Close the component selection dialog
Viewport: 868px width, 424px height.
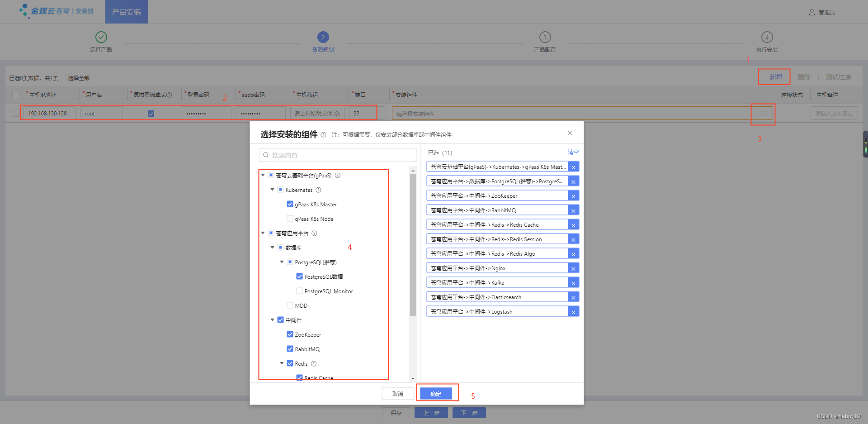point(570,133)
